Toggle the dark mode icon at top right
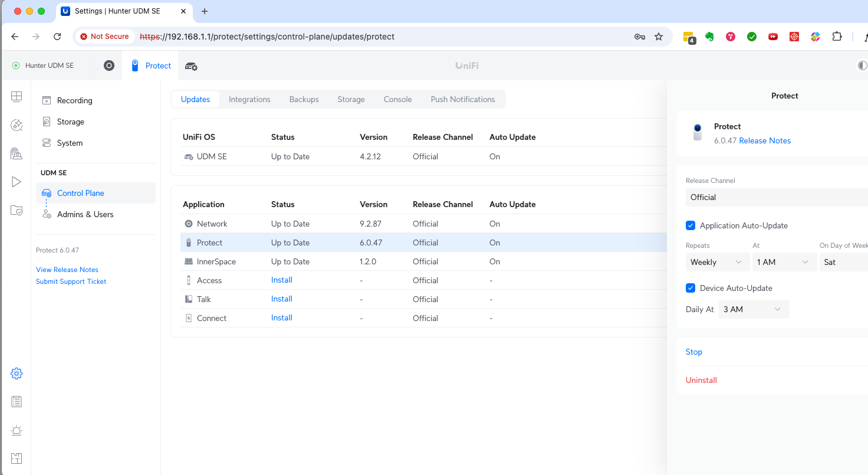Viewport: 868px width, 475px height. [x=862, y=65]
